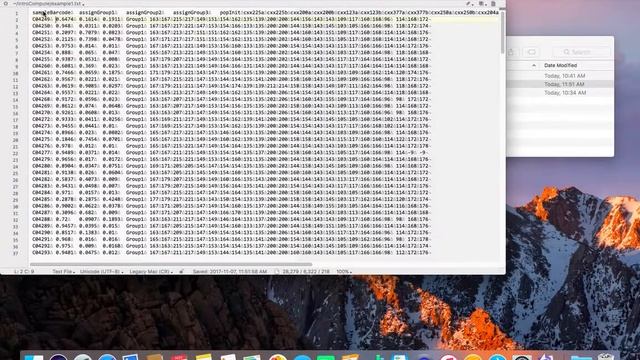Click the barcode C04262
Viewport: 640px width, 360px height.
tap(42, 79)
